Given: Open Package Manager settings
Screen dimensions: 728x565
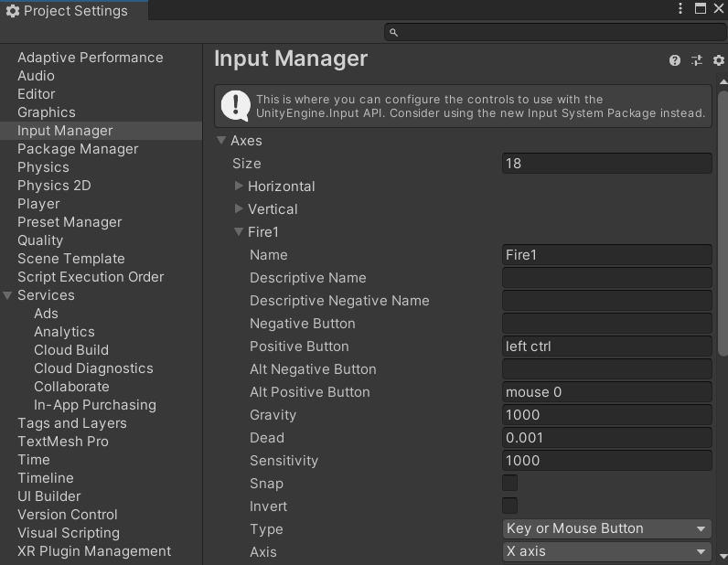Looking at the screenshot, I should click(x=78, y=149).
